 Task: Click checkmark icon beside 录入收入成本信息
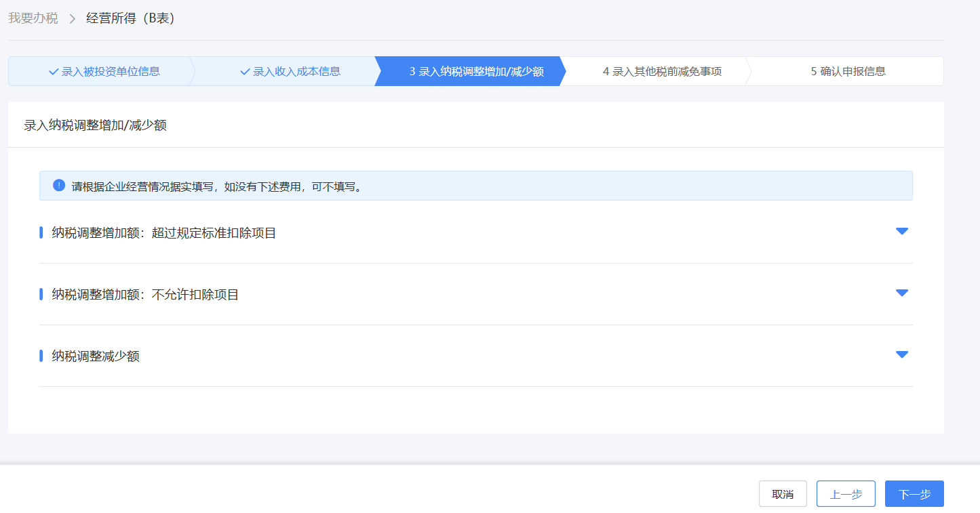(x=245, y=71)
